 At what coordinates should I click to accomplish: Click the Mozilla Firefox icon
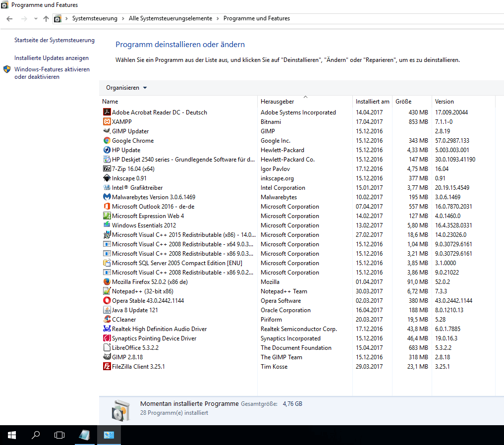click(107, 281)
